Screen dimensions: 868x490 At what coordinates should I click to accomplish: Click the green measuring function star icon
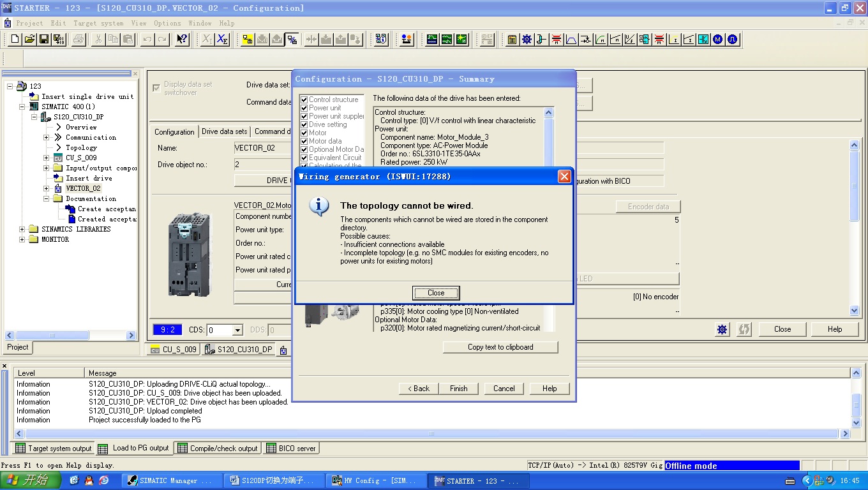pyautogui.click(x=461, y=40)
